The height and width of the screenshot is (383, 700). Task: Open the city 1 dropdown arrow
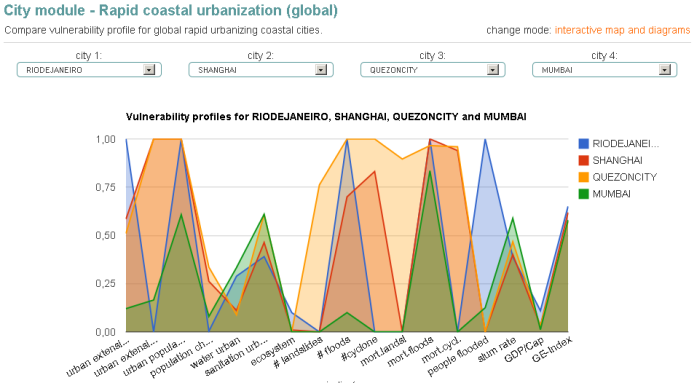click(x=149, y=70)
